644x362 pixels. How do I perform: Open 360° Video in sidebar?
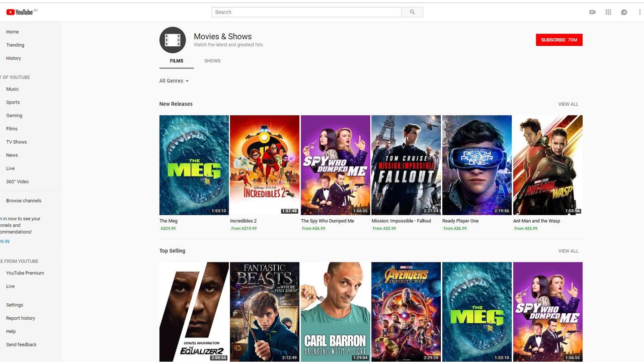coord(17,182)
